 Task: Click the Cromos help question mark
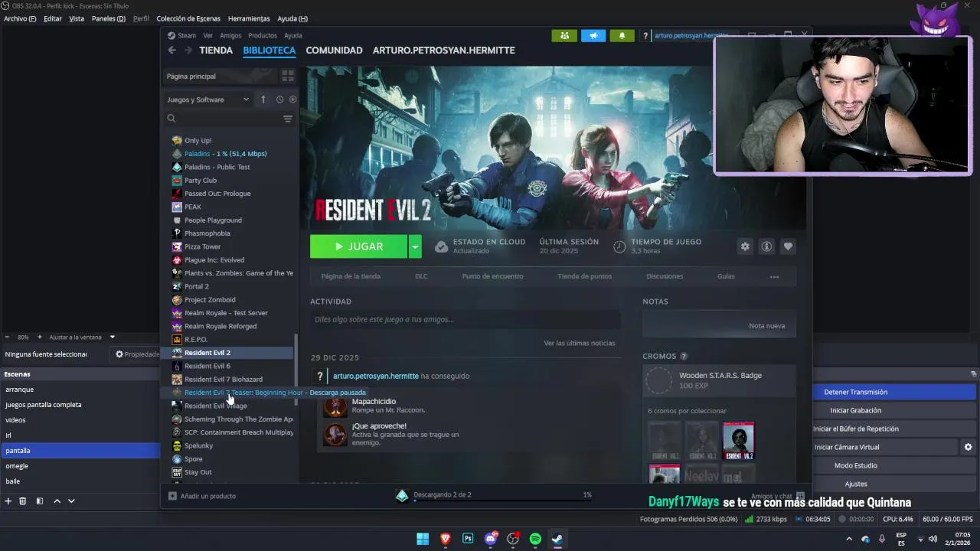[x=684, y=357]
